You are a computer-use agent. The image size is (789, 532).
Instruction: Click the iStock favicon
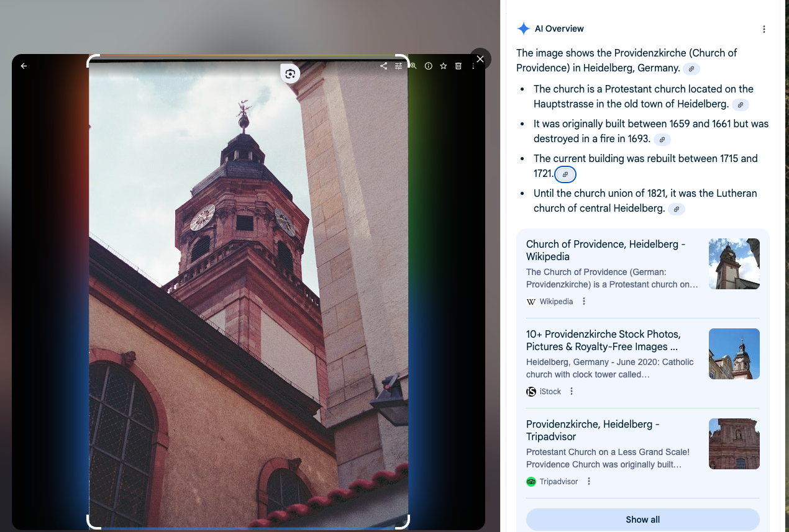pos(531,392)
